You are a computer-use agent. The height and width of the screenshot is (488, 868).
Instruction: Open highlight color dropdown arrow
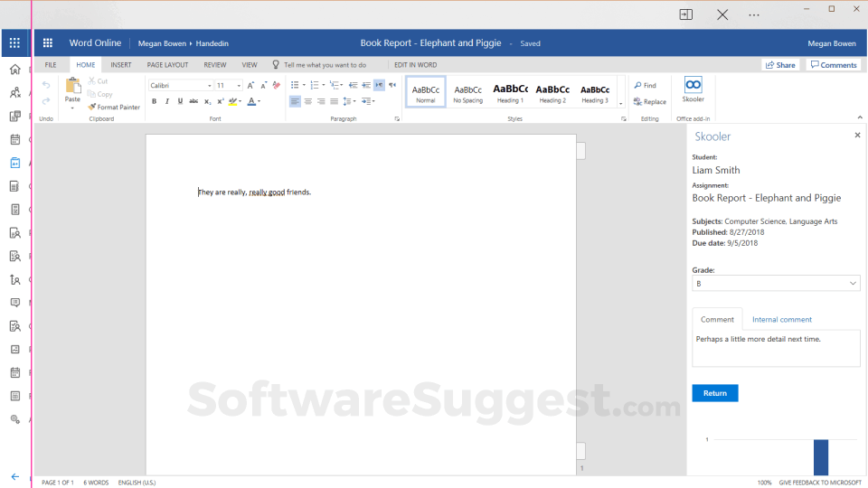[240, 101]
